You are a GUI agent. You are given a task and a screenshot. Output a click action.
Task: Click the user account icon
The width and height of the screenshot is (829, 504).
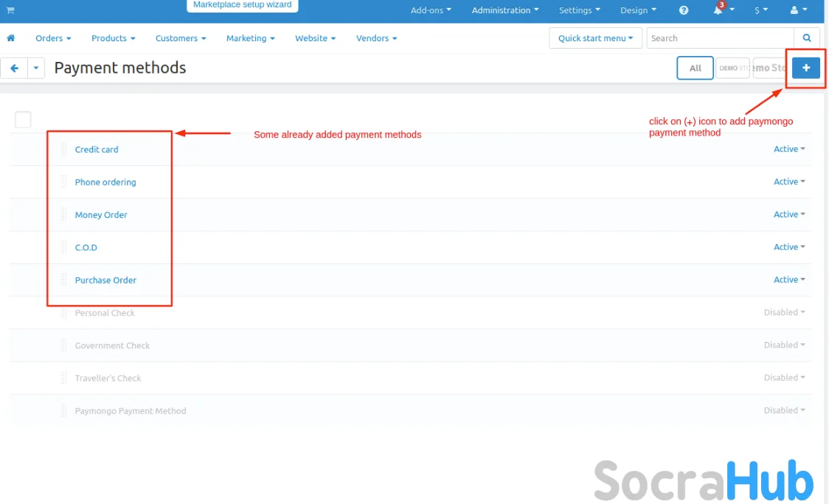point(794,10)
